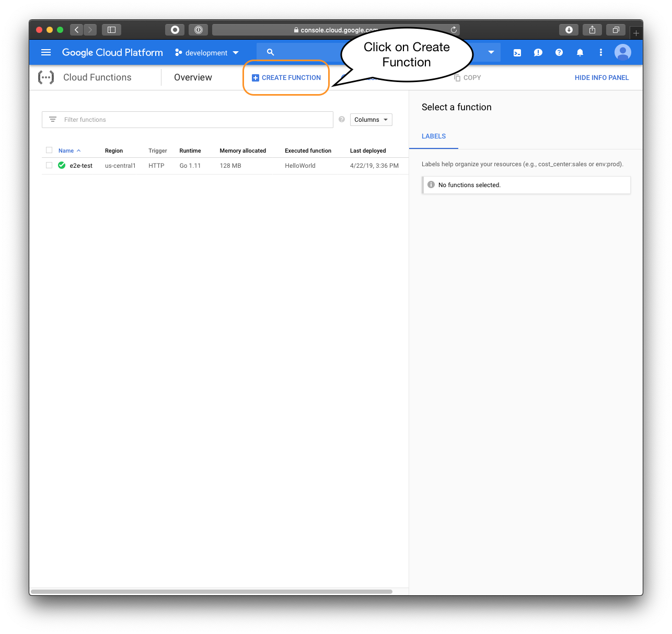672x634 pixels.
Task: Click the filter lines icon
Action: pos(53,120)
